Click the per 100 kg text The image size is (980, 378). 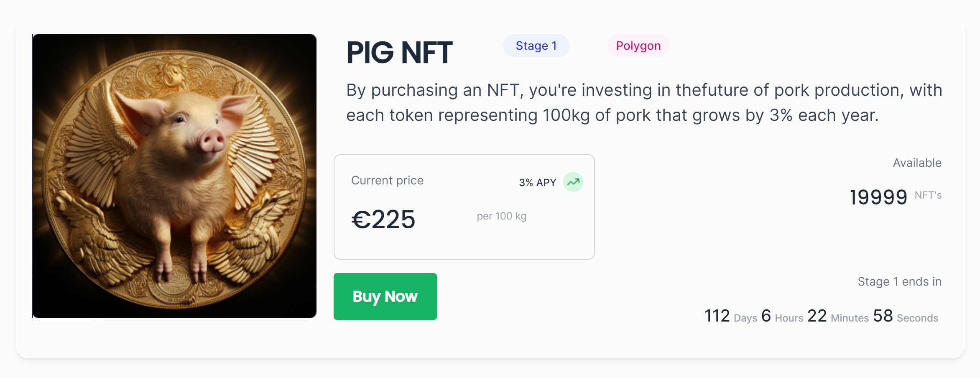pyautogui.click(x=501, y=216)
